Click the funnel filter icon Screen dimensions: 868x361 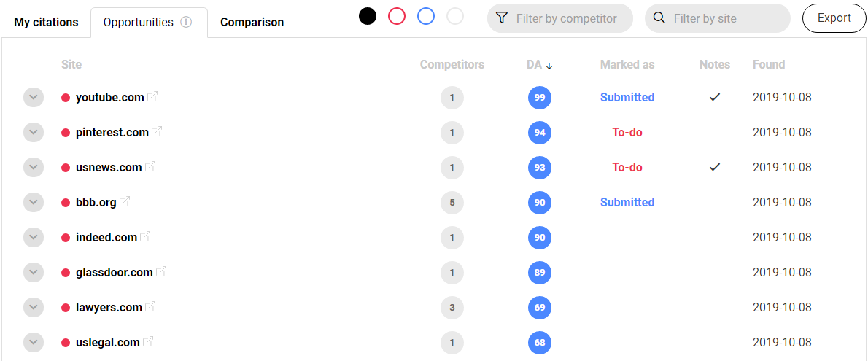pos(502,18)
